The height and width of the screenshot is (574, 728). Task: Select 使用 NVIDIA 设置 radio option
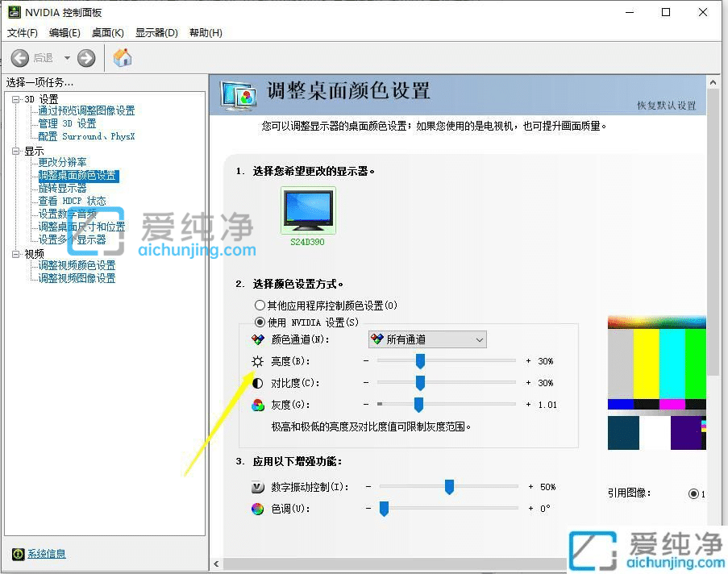point(260,321)
